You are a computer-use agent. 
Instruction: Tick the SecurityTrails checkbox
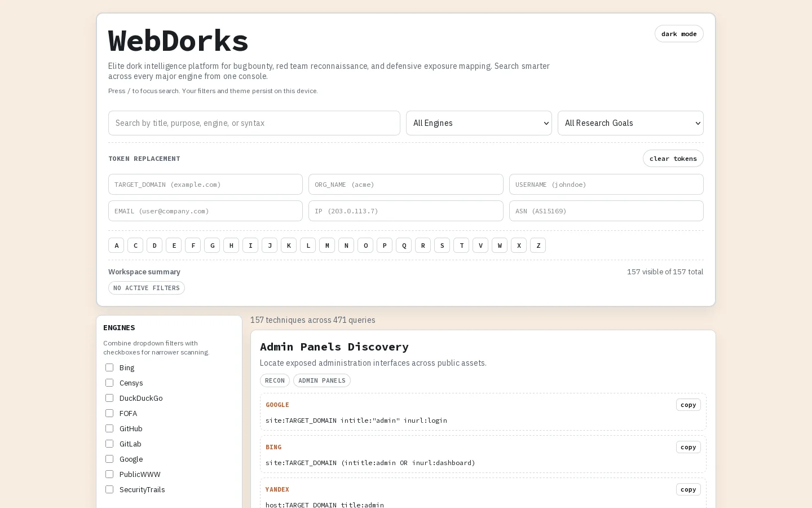tap(109, 489)
